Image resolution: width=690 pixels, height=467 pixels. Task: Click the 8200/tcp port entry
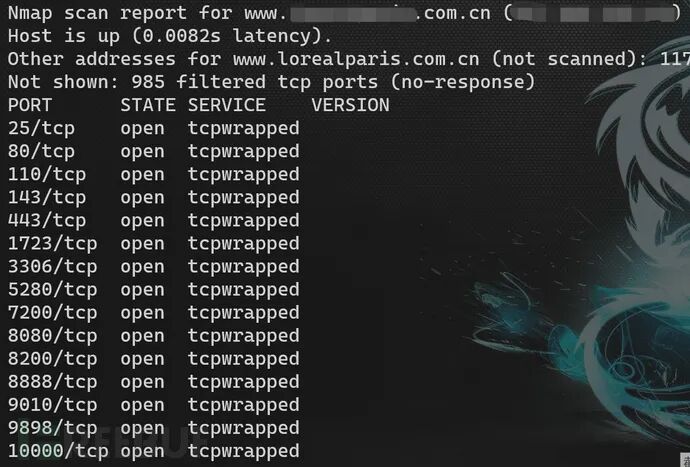53,359
